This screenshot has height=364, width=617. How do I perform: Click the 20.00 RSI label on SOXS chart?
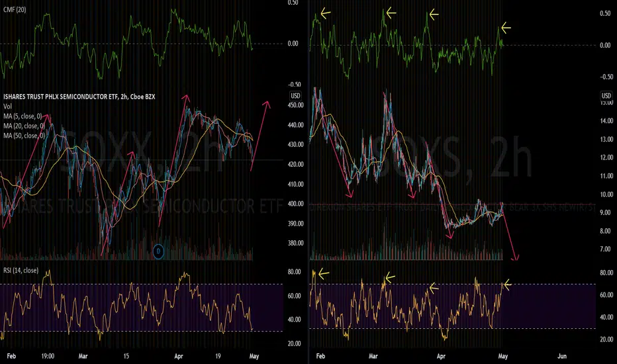click(606, 340)
